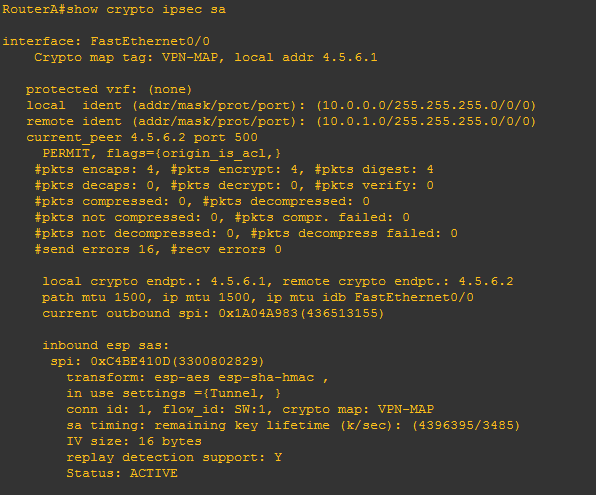Click the transform esp-aes esp-sha-hmac line
Viewport: 596px width, 495px height.
click(x=197, y=378)
